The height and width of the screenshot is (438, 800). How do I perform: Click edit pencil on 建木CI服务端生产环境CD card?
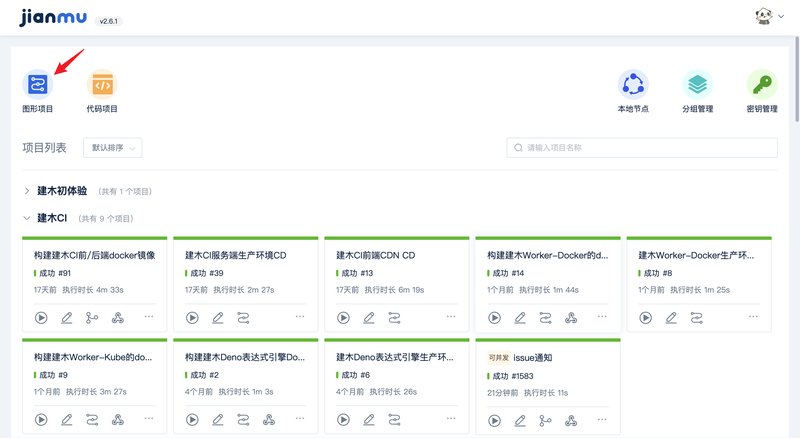(x=218, y=318)
